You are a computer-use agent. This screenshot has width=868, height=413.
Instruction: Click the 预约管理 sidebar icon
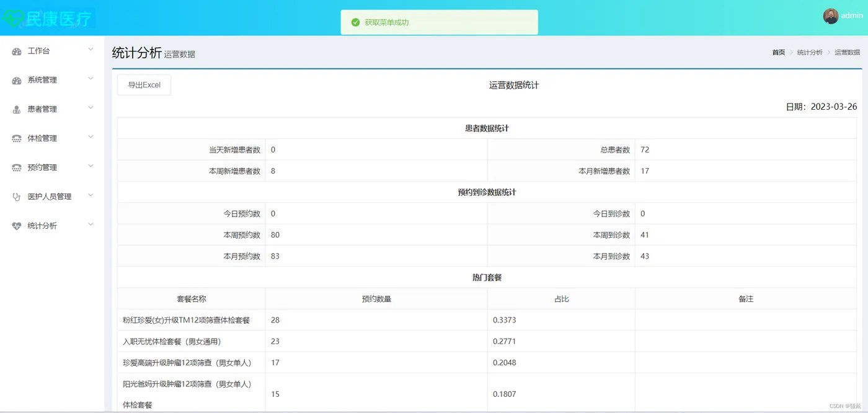tap(17, 168)
